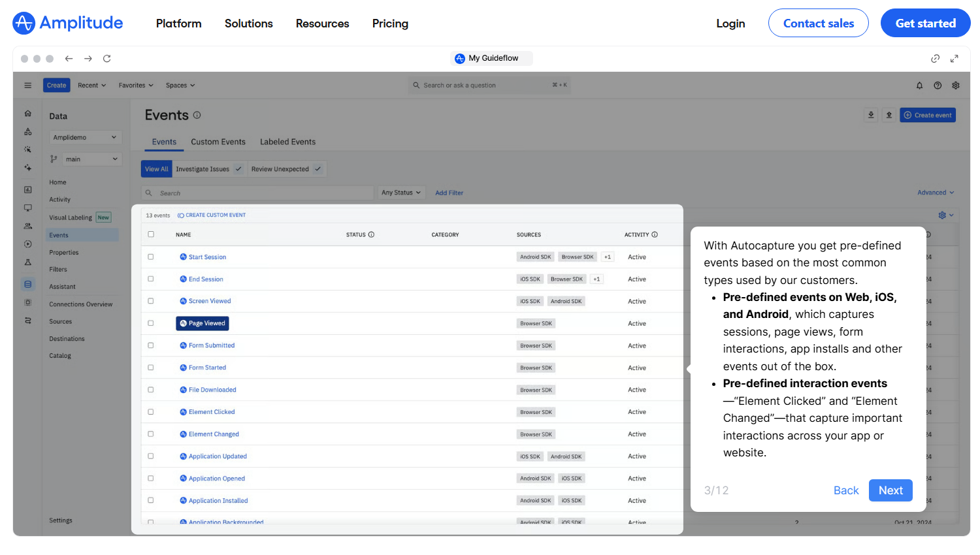
Task: Open Visual Labeling in the Data sidebar
Action: [71, 217]
